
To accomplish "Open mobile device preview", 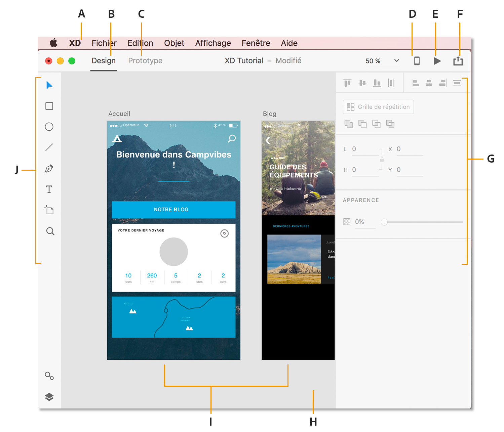I will coord(417,61).
